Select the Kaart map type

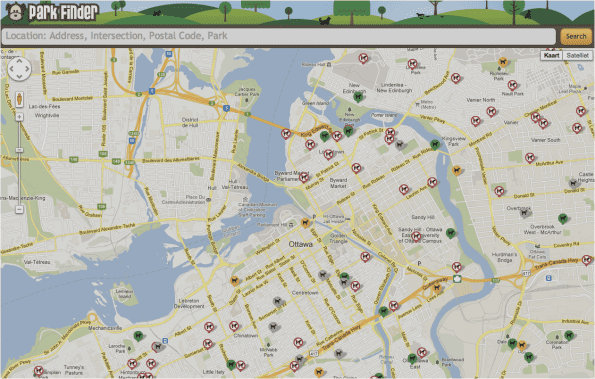point(551,55)
